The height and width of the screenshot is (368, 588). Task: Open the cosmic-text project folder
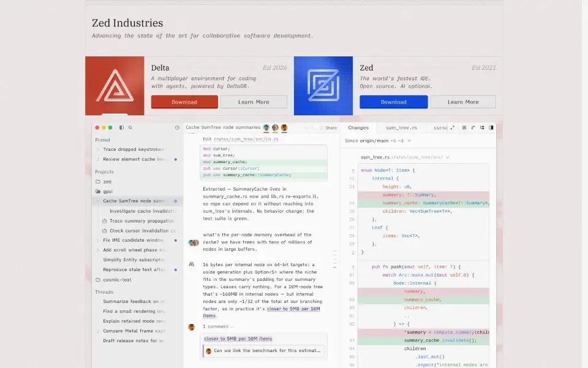[113, 280]
